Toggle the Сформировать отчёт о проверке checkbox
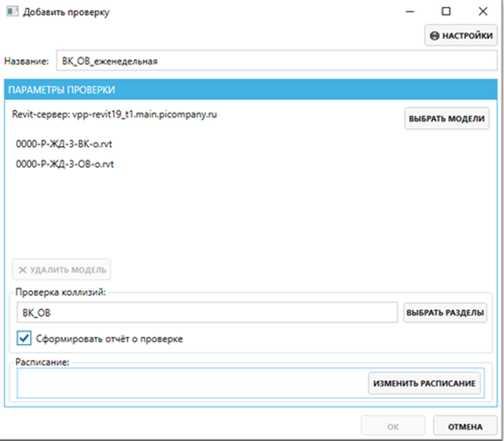Image resolution: width=504 pixels, height=441 pixels. [24, 339]
